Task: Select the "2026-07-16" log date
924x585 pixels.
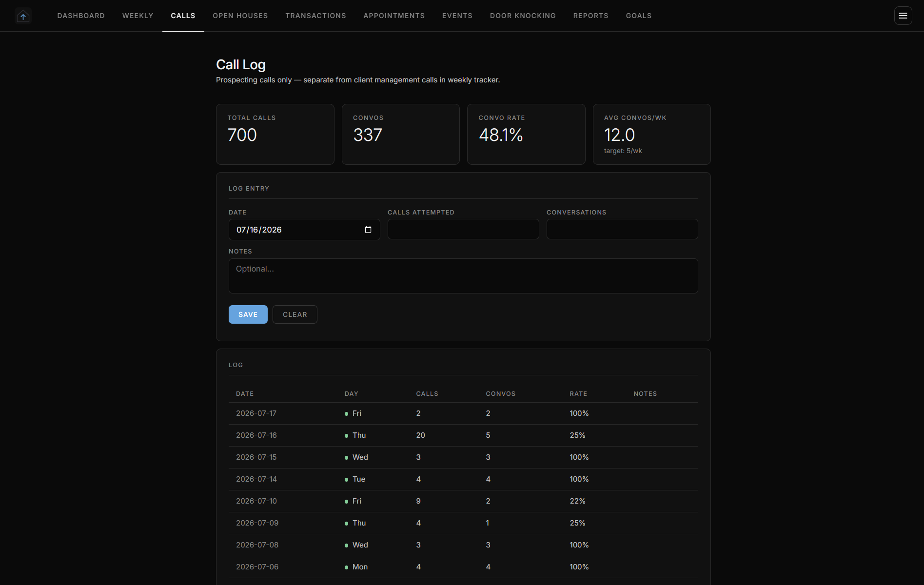Action: pos(256,435)
